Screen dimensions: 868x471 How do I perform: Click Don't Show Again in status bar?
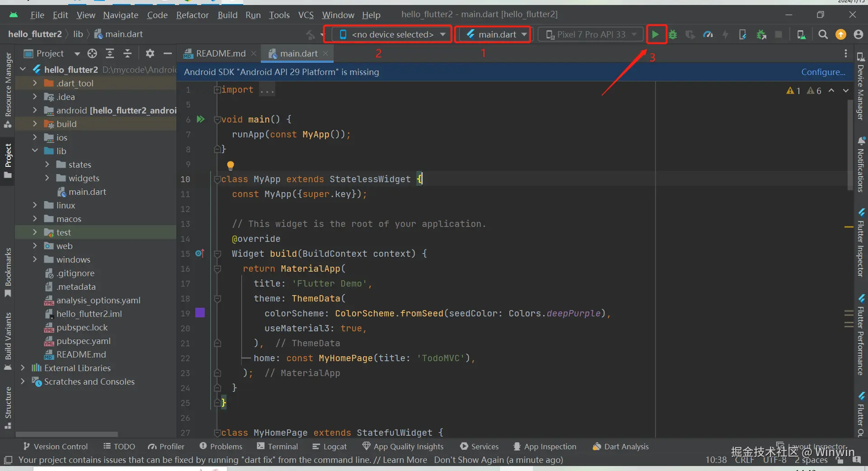point(468,460)
